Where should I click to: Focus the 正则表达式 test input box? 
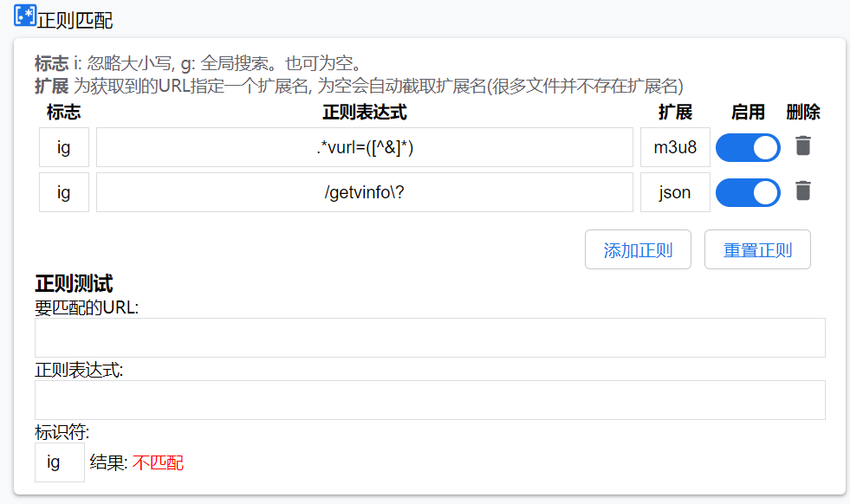point(429,399)
